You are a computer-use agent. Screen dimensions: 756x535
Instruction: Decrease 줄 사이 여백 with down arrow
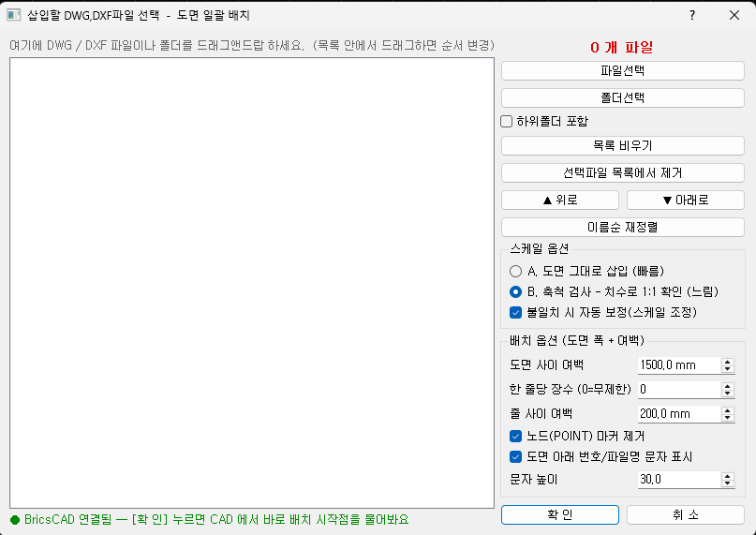click(728, 418)
